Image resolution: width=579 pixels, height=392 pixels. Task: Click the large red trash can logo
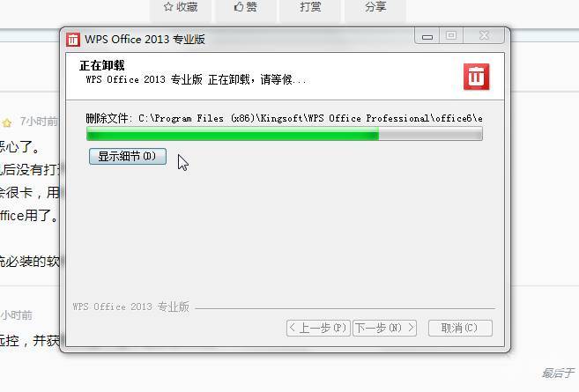(477, 77)
